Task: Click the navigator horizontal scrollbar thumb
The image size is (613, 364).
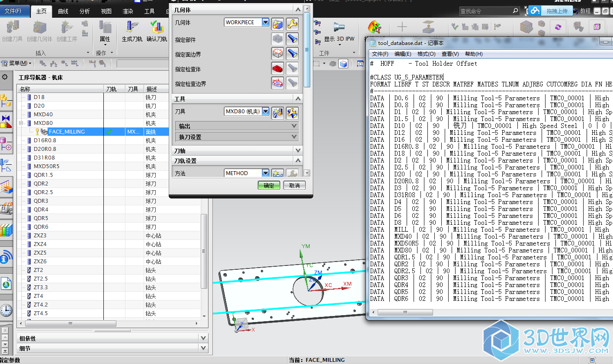Action: click(x=71, y=323)
